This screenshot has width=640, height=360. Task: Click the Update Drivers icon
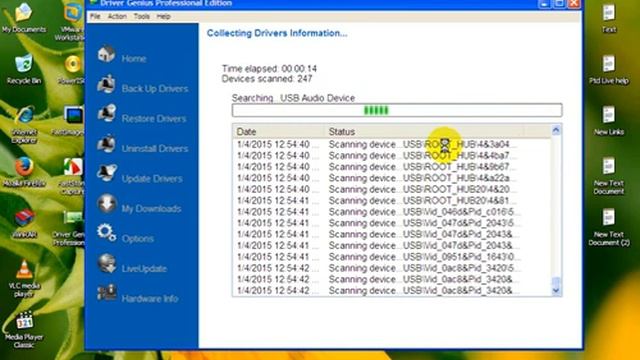107,173
